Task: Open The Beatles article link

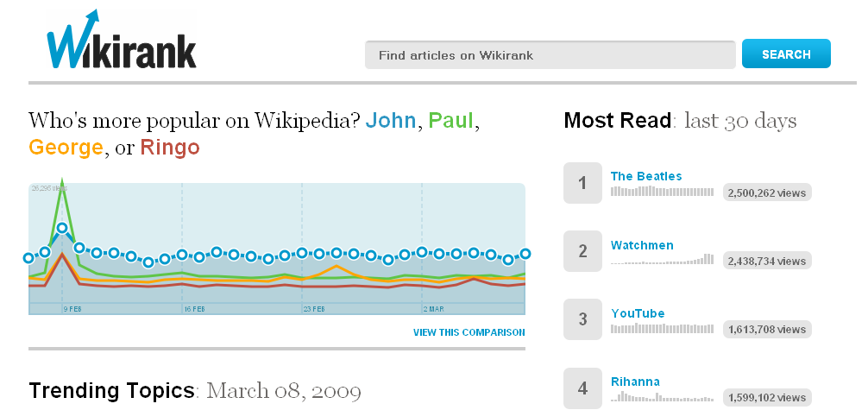Action: (x=646, y=176)
